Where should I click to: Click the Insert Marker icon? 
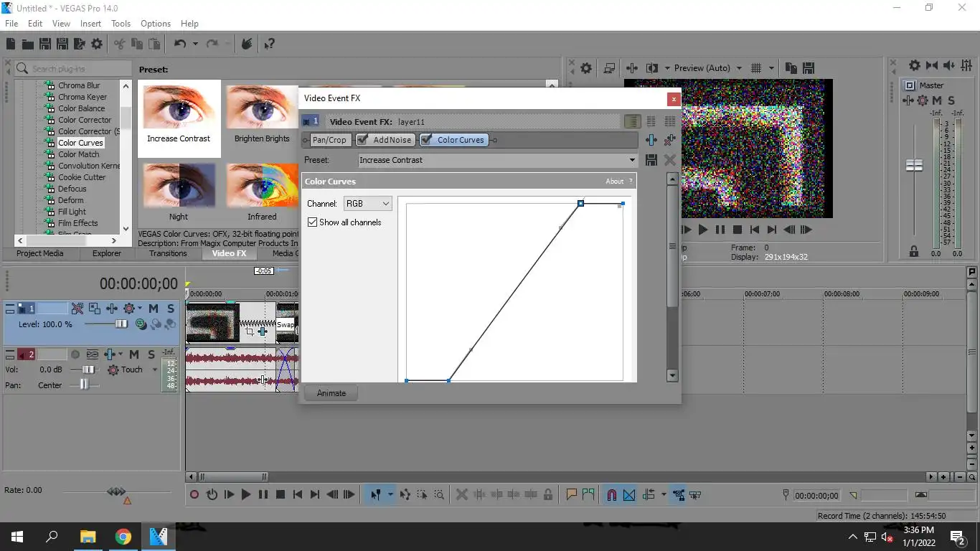click(x=572, y=494)
